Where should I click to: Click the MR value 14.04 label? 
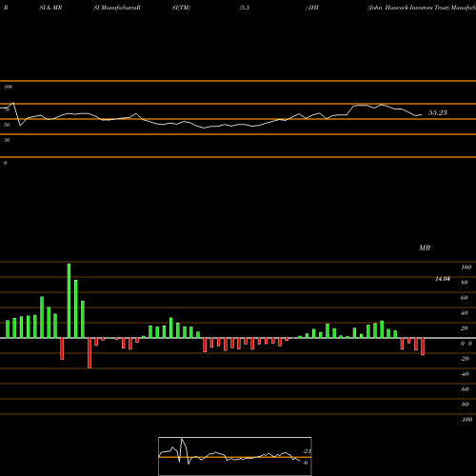443,279
